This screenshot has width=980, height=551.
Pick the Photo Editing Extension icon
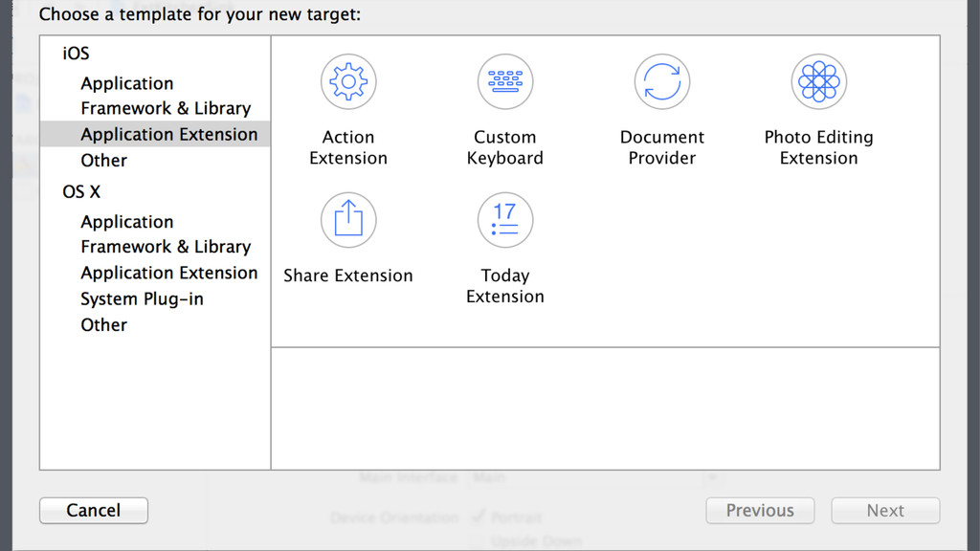pos(819,82)
